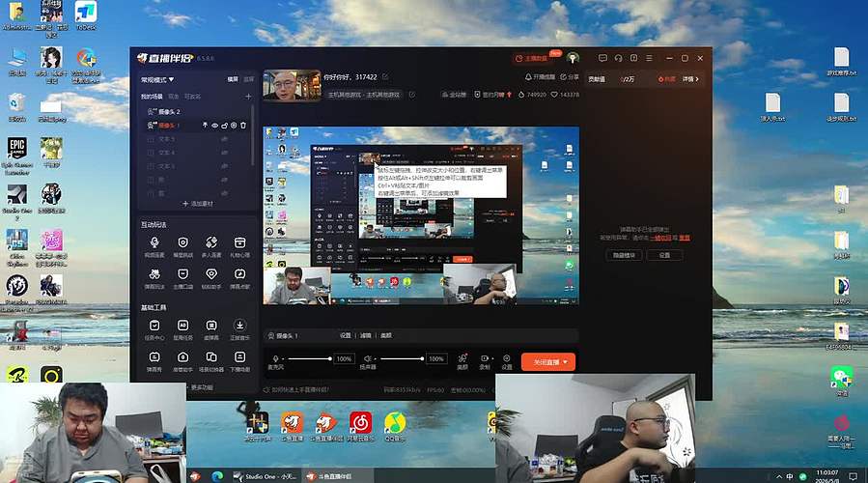Screen dimensions: 868x483
Task: Edit the stream title pencil icon
Action: [385, 77]
